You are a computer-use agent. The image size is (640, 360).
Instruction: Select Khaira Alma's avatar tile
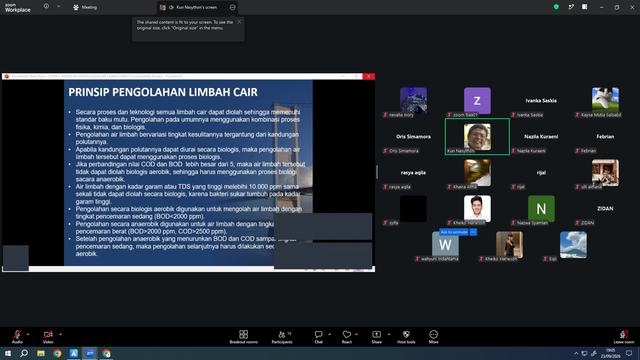pyautogui.click(x=477, y=173)
